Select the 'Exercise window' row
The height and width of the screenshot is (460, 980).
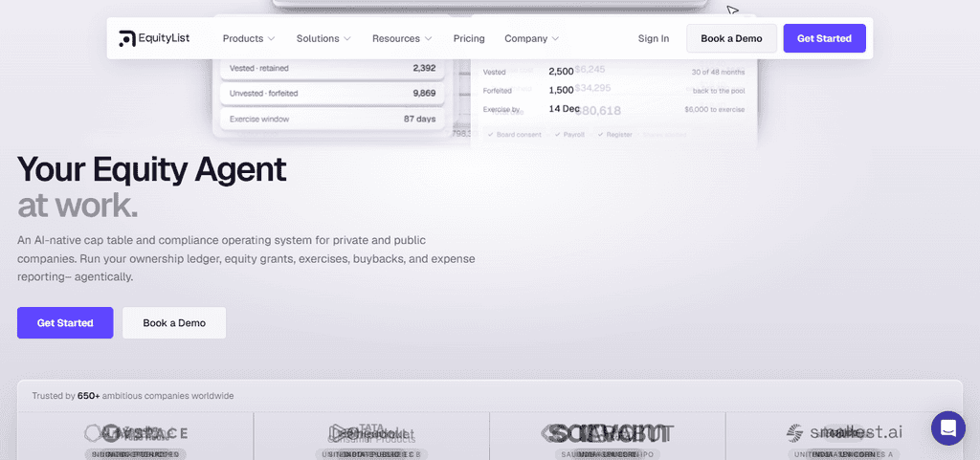tap(332, 119)
